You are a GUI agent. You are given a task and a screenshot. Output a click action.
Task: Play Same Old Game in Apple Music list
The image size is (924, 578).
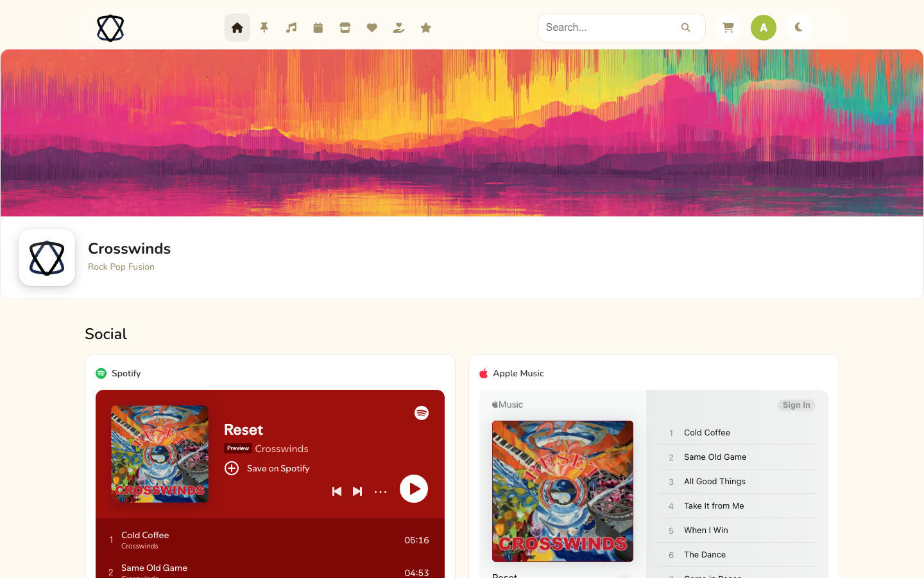coord(737,457)
